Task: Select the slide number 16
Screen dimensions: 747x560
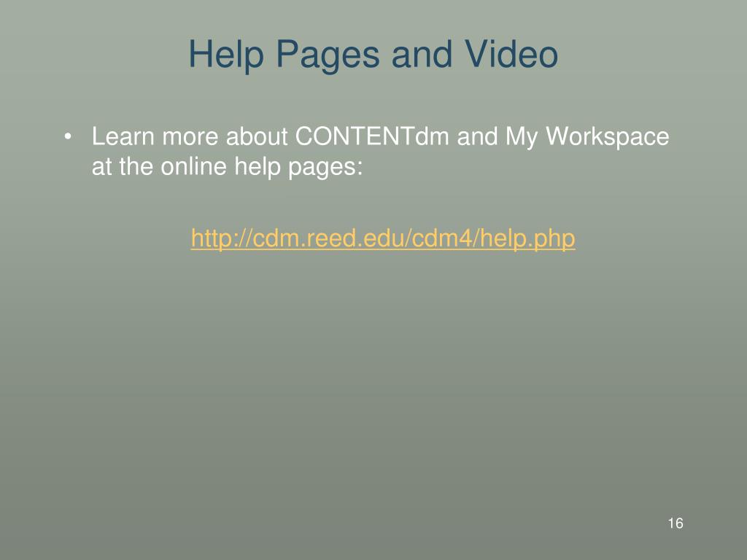Action: 675,523
